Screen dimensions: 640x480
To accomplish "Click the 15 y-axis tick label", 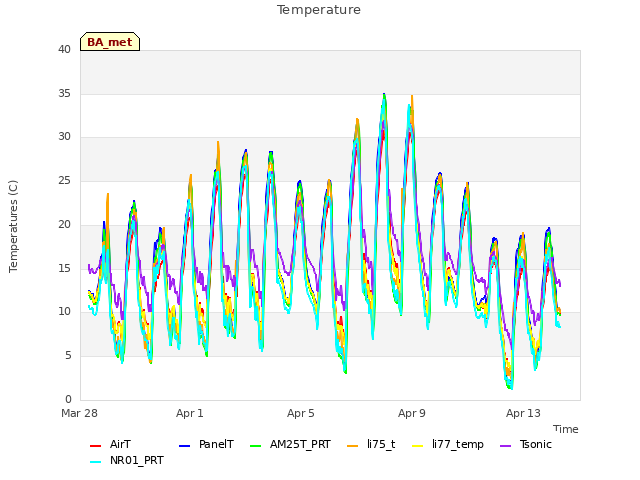I will 64,268.
